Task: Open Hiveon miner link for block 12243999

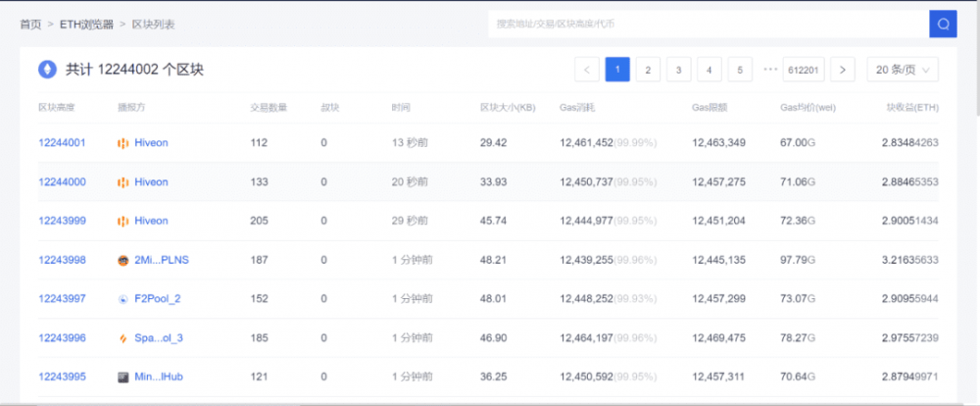Action: pyautogui.click(x=151, y=222)
